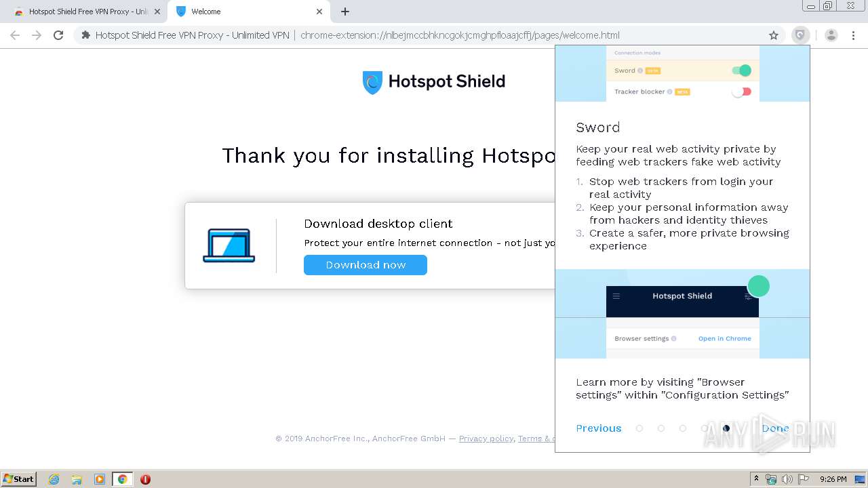Click the BETA badge beside Sword
Viewport: 868px width, 488px height.
coord(653,70)
